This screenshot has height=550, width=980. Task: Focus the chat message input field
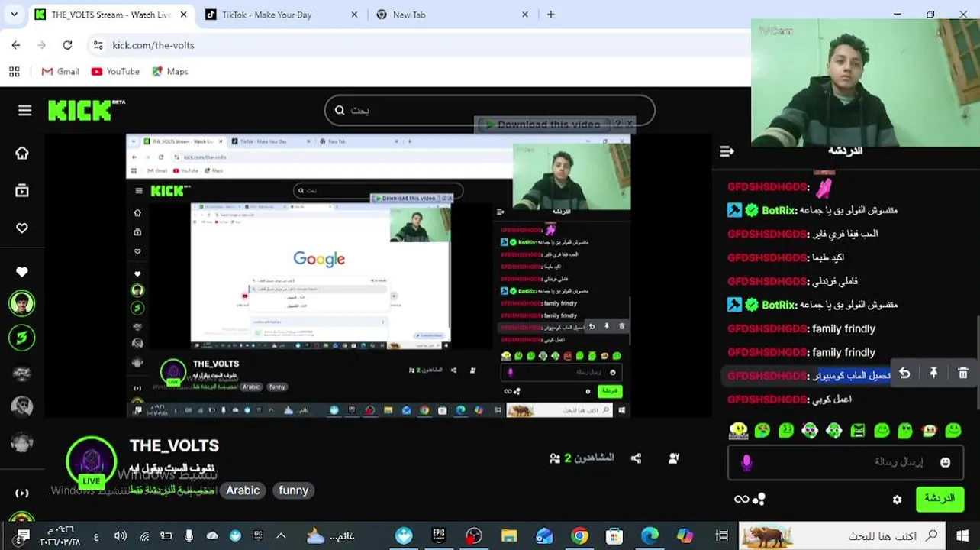(x=846, y=462)
